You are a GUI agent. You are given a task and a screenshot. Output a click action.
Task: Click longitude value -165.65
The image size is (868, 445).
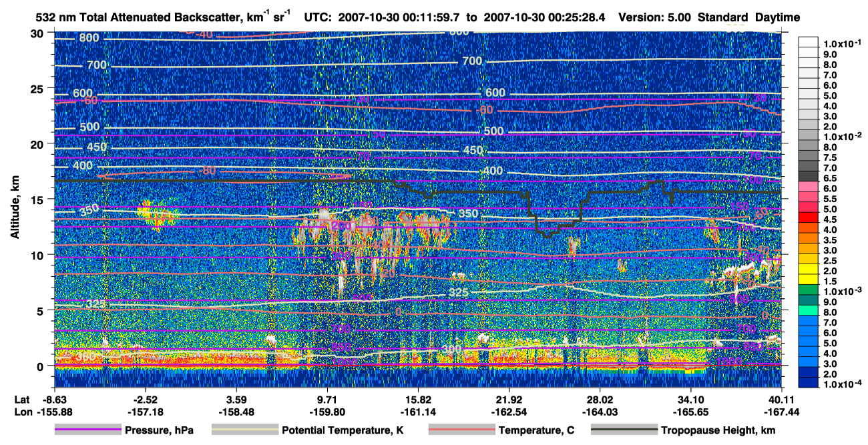690,412
